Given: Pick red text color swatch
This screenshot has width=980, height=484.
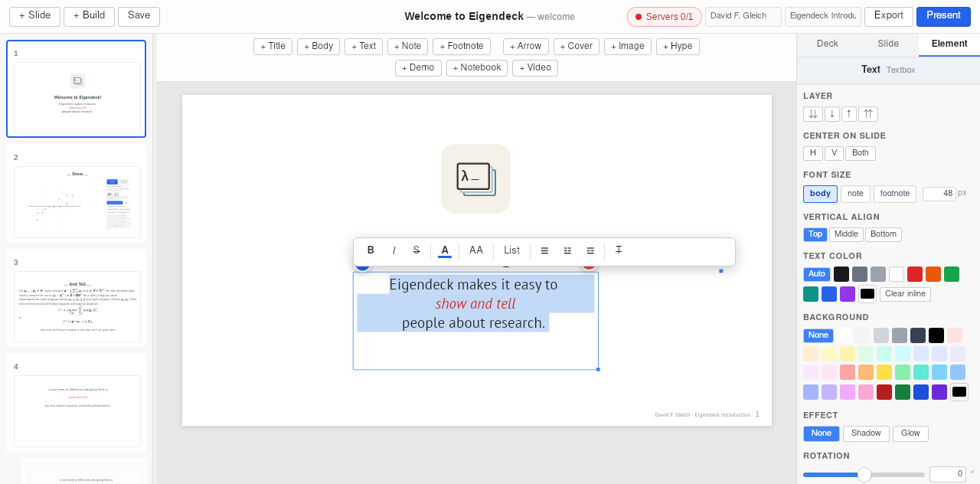Looking at the screenshot, I should point(915,274).
